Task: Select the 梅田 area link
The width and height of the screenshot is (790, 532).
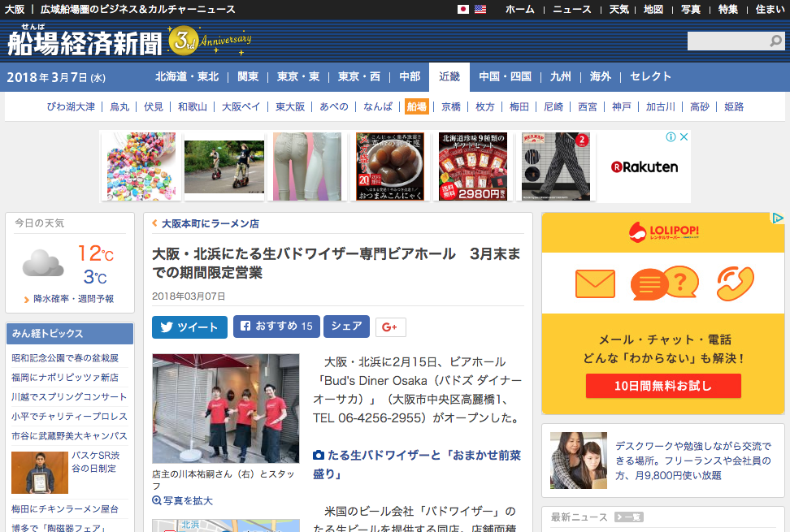Action: (x=519, y=106)
